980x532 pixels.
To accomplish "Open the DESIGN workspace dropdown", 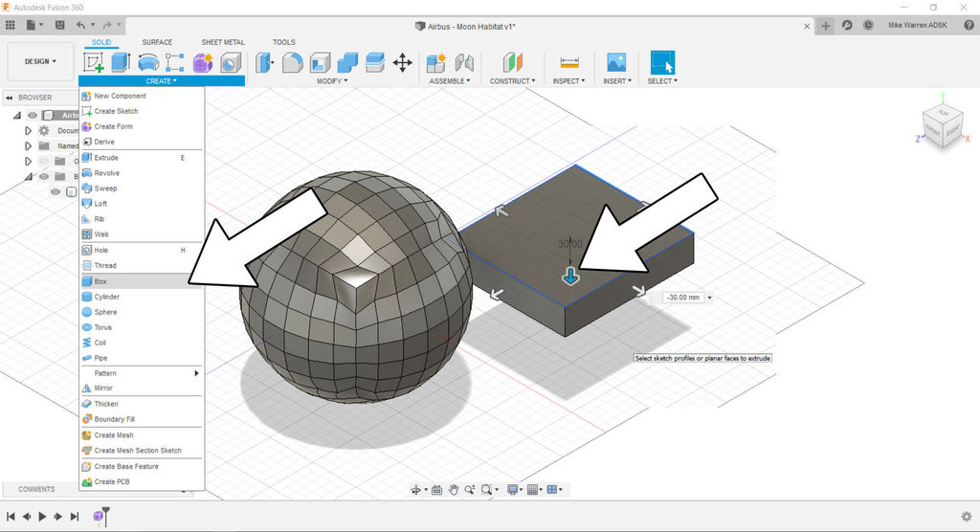I will (40, 61).
